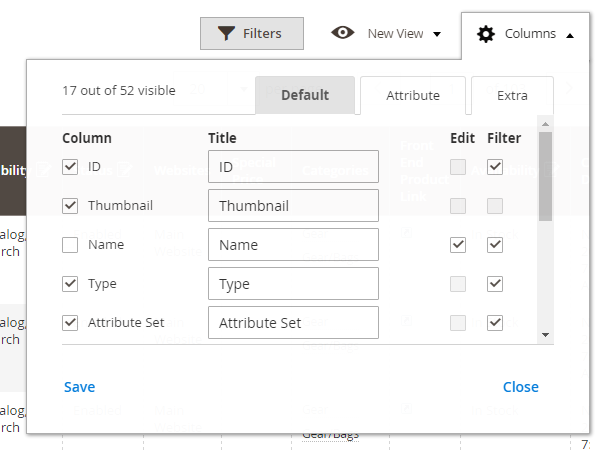
Task: Open the Filters panel
Action: pos(252,33)
